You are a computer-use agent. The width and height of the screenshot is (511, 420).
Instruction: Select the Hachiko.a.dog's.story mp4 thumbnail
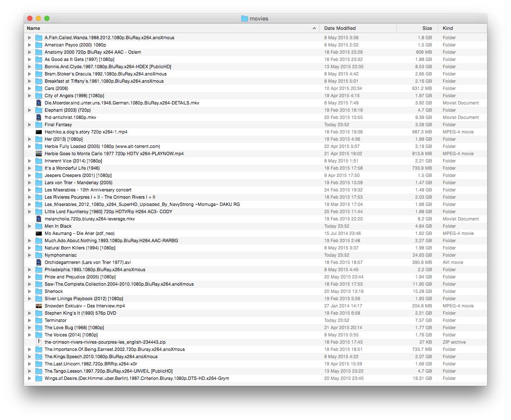(39, 132)
